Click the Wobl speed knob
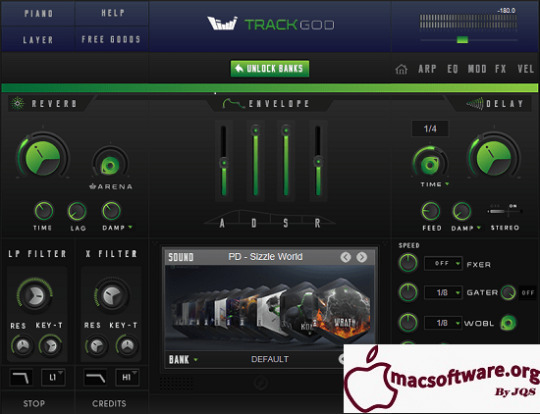The width and height of the screenshot is (540, 414). (x=408, y=323)
